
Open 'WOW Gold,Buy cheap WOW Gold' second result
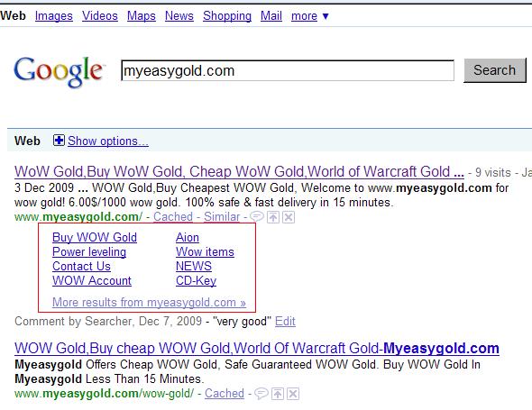click(257, 349)
